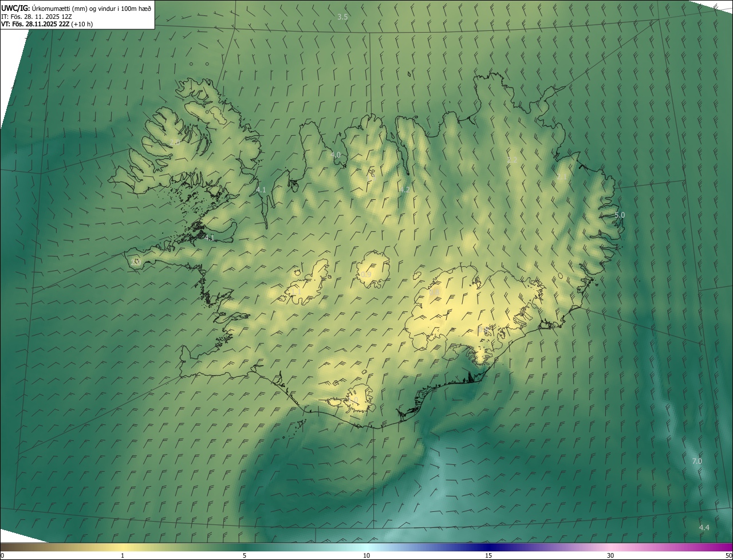Click the 4.4 value label near bottom-right corner
The width and height of the screenshot is (733, 560).
click(704, 527)
